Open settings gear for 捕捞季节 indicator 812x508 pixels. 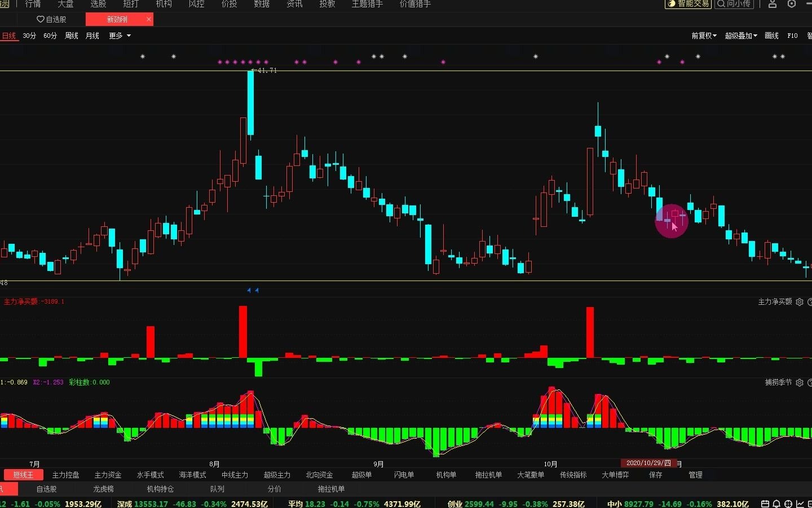pyautogui.click(x=799, y=383)
